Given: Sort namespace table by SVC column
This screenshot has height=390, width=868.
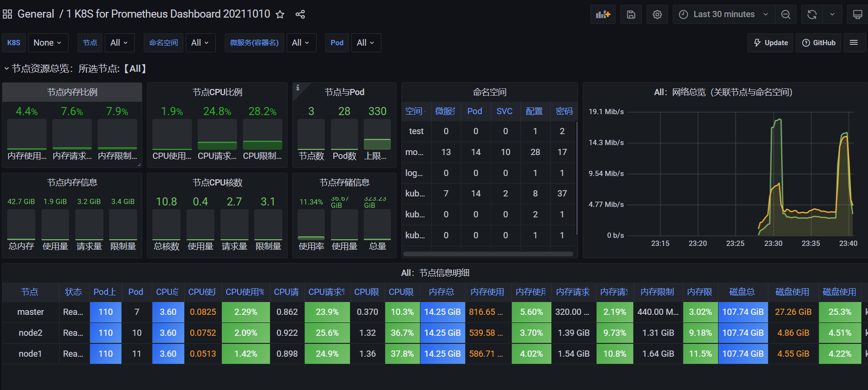Looking at the screenshot, I should coord(505,111).
